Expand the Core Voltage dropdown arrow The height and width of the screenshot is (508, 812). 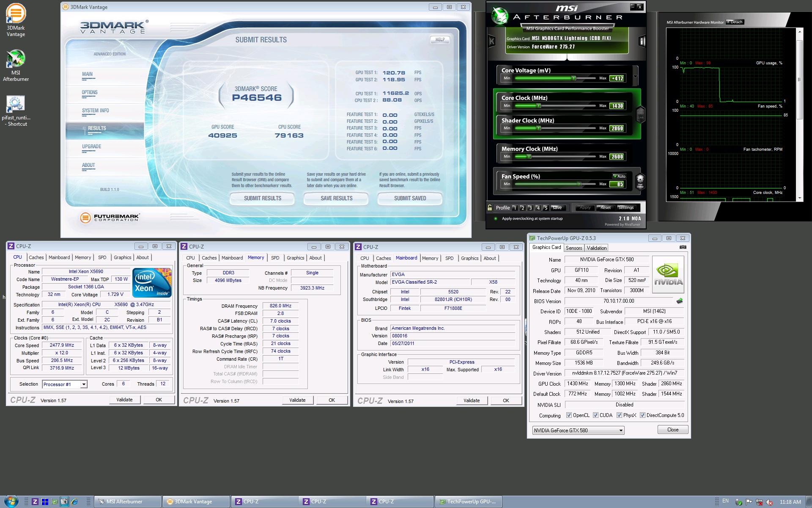click(635, 77)
